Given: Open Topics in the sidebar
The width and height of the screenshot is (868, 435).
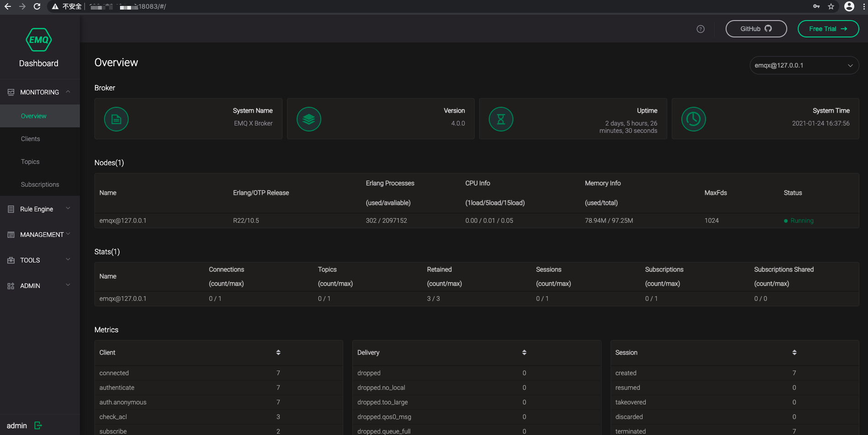Looking at the screenshot, I should pos(40,162).
